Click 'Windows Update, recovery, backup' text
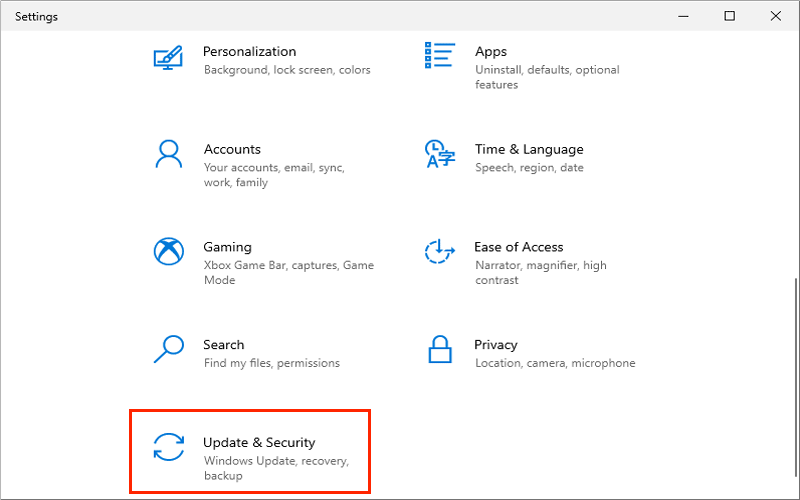The width and height of the screenshot is (800, 500). 276,468
